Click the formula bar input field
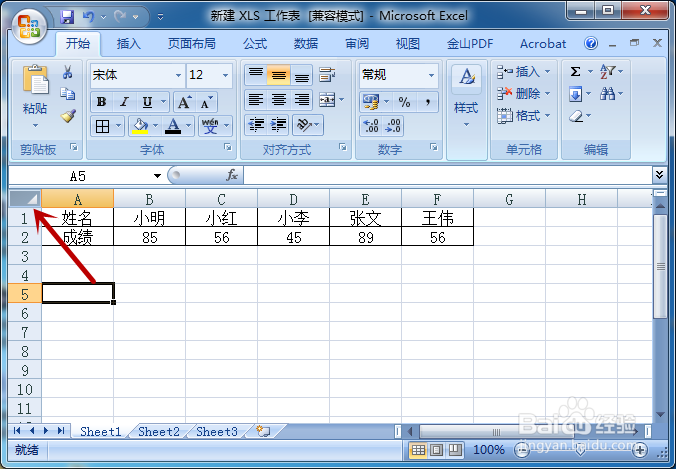Screen dimensions: 676x469 pyautogui.click(x=448, y=175)
